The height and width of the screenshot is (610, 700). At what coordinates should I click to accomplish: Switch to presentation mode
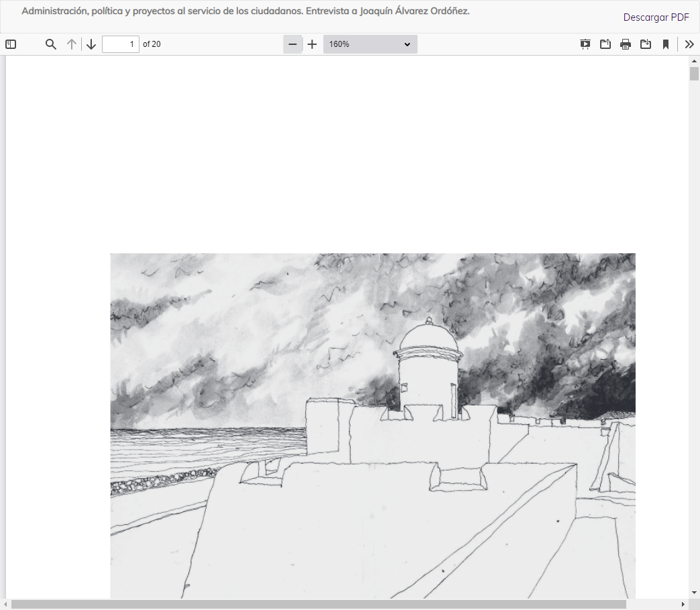pos(585,44)
